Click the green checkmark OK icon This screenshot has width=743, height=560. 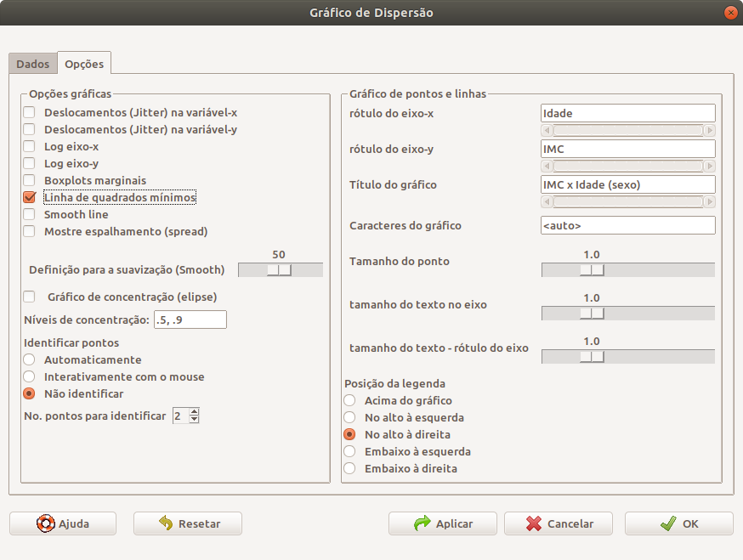click(668, 523)
